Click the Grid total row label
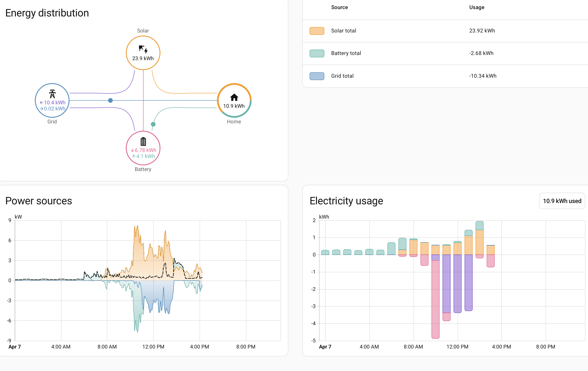The image size is (588, 371). 342,76
